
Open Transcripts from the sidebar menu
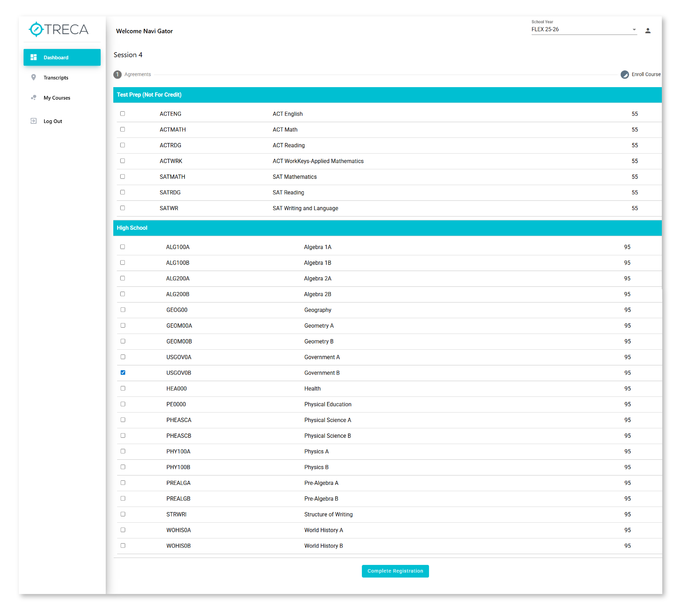[x=56, y=78]
